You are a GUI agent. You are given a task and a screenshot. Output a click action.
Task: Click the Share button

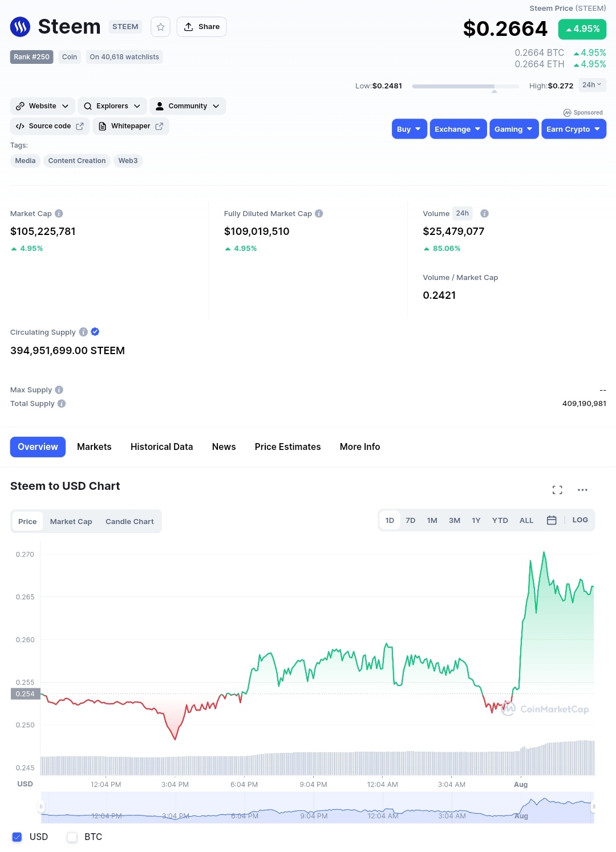pos(201,27)
